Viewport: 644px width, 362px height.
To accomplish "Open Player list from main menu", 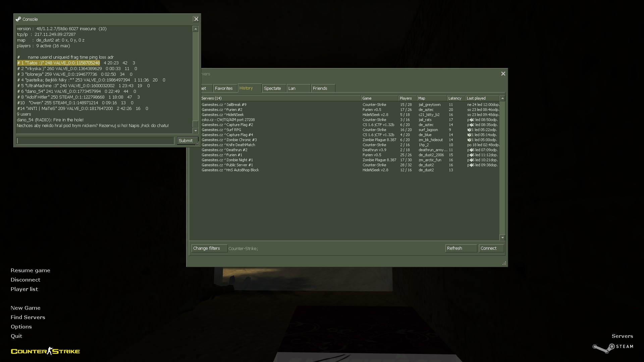I will pyautogui.click(x=24, y=289).
